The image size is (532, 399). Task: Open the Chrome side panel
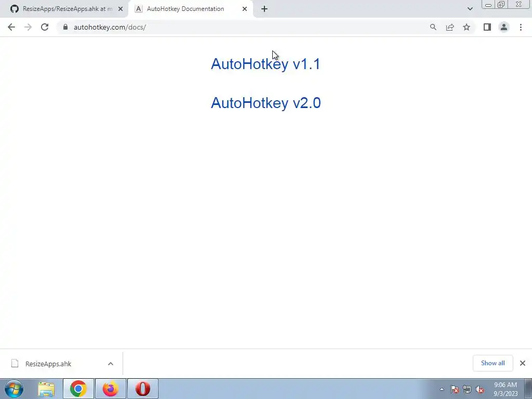487,27
